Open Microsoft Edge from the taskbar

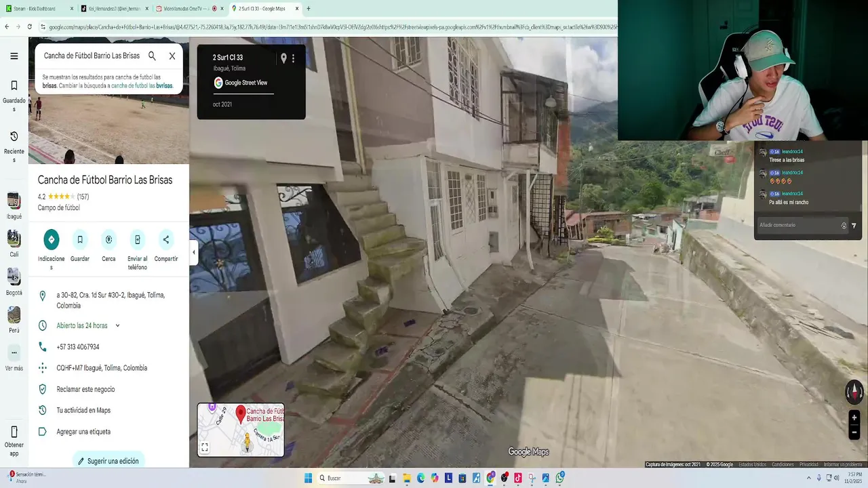coord(421,478)
